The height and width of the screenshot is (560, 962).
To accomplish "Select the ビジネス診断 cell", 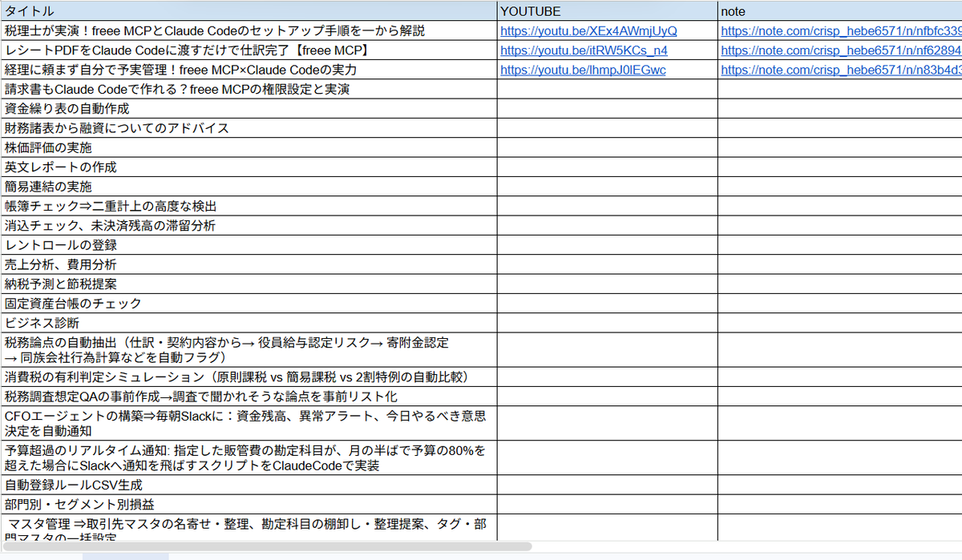I will click(249, 324).
